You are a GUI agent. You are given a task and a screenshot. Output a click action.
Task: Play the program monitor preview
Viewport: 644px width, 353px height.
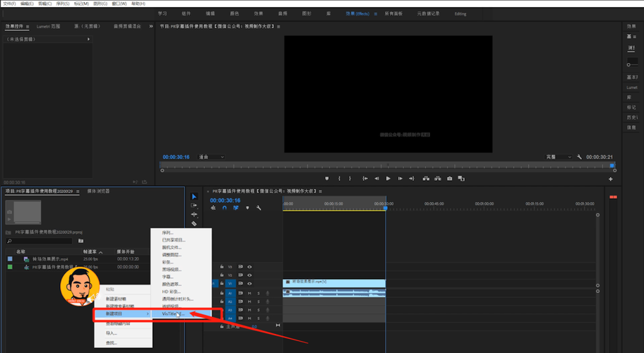pos(388,179)
